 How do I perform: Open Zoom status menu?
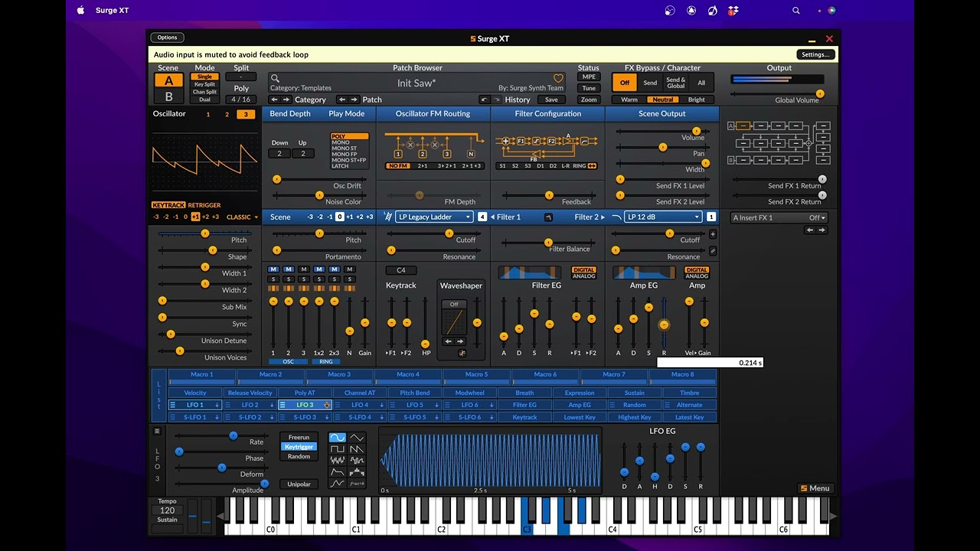(x=589, y=99)
